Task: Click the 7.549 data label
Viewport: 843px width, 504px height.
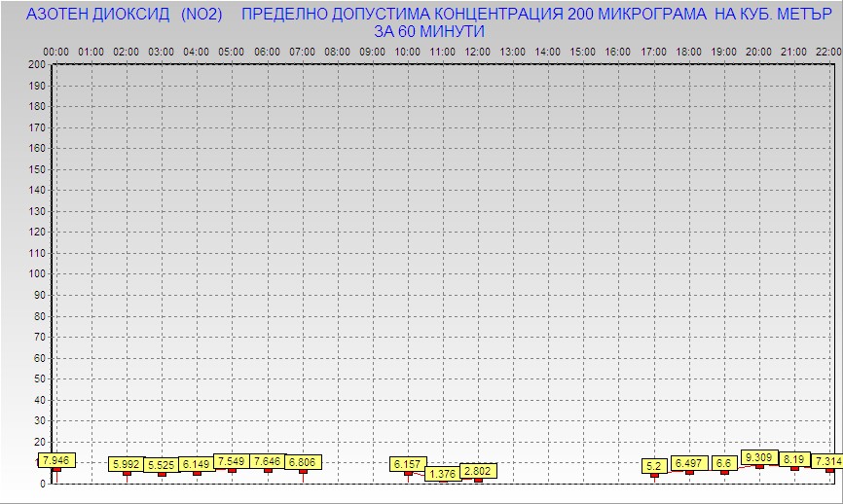Action: 232,461
